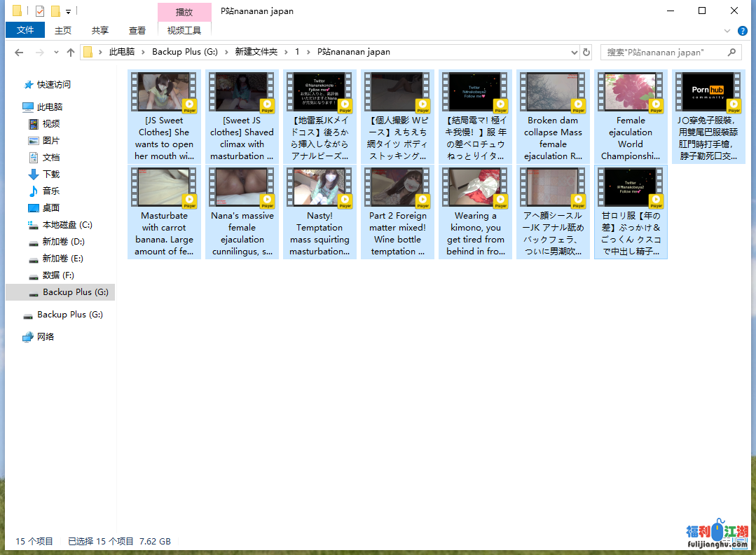Open 快速访问 in the sidebar

[x=53, y=85]
